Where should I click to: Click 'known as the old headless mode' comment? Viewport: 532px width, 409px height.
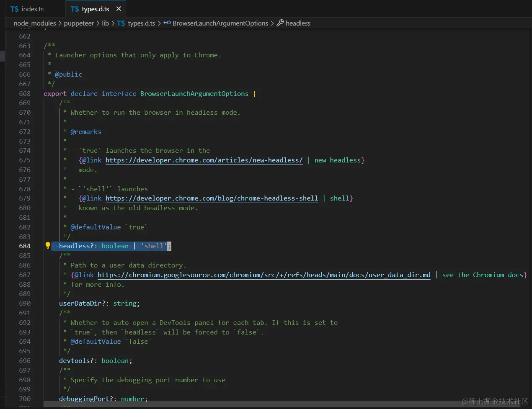(x=138, y=208)
